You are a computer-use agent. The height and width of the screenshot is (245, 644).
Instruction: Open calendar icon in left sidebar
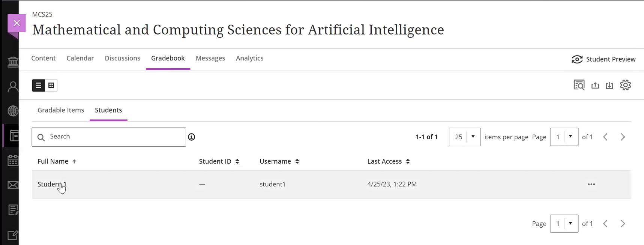click(x=13, y=161)
